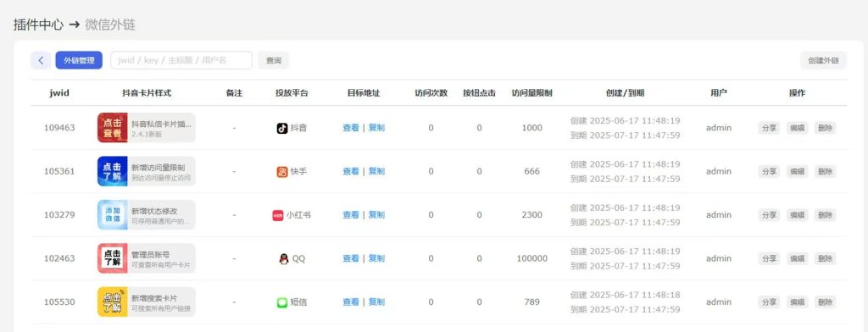
Task: Click 分享 button for row 102463
Action: (769, 258)
